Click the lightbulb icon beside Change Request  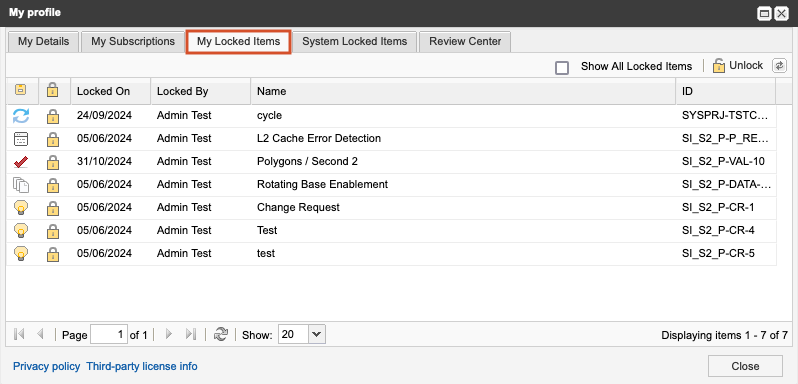pos(21,208)
